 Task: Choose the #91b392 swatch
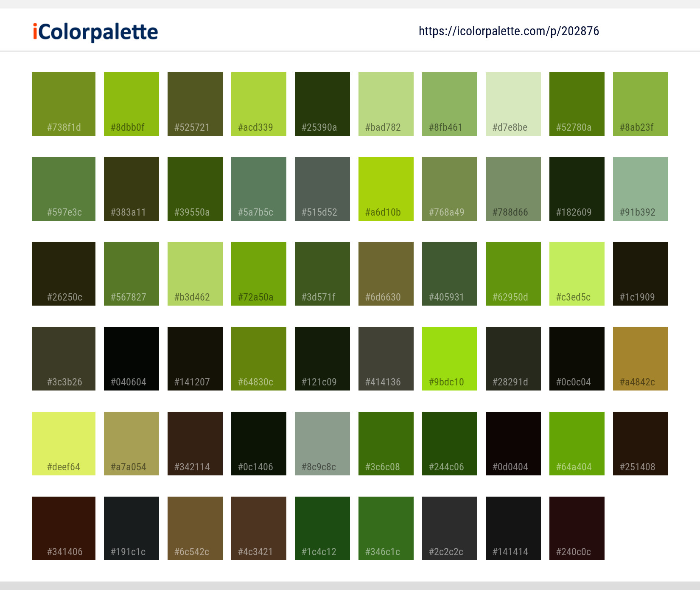pyautogui.click(x=641, y=189)
